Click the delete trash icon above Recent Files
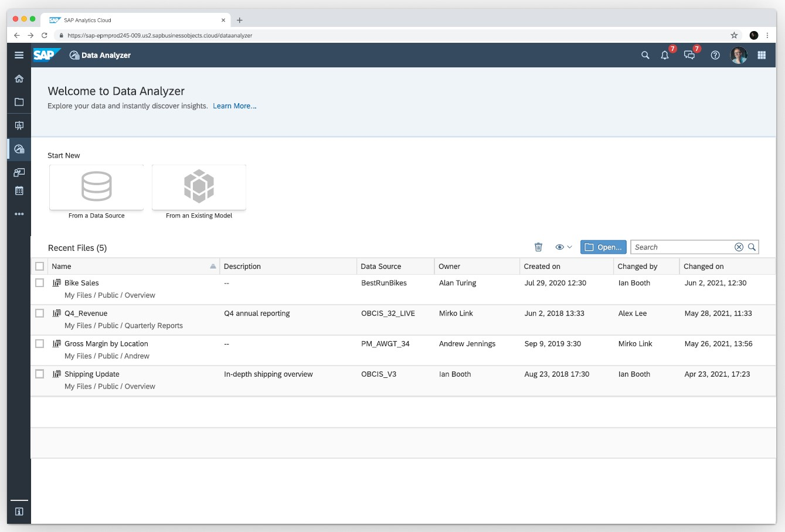 538,247
